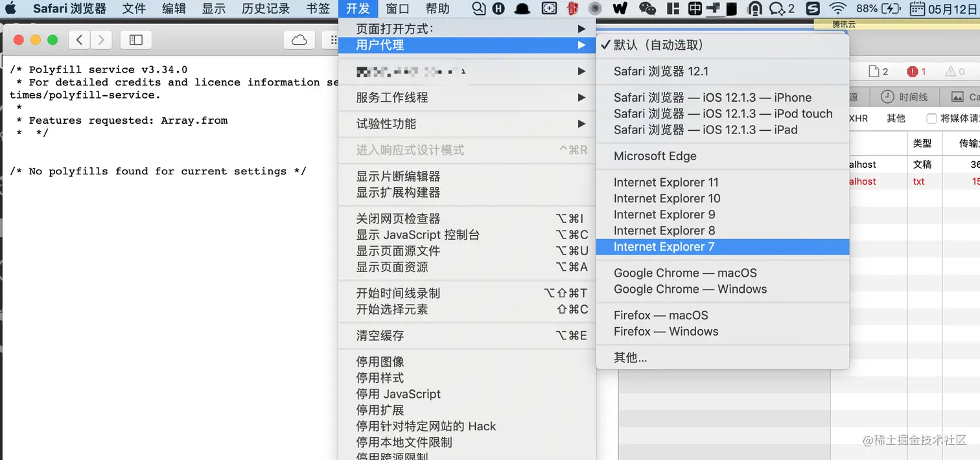Click the Sogou input method icon

[813, 8]
